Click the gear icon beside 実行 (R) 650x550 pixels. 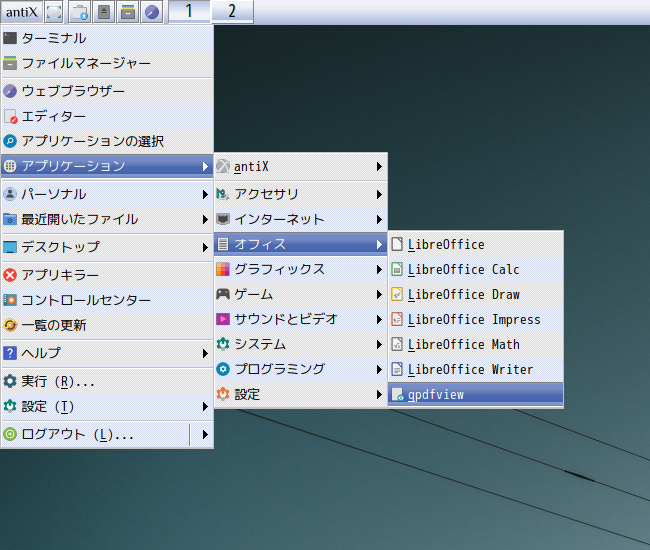point(10,381)
